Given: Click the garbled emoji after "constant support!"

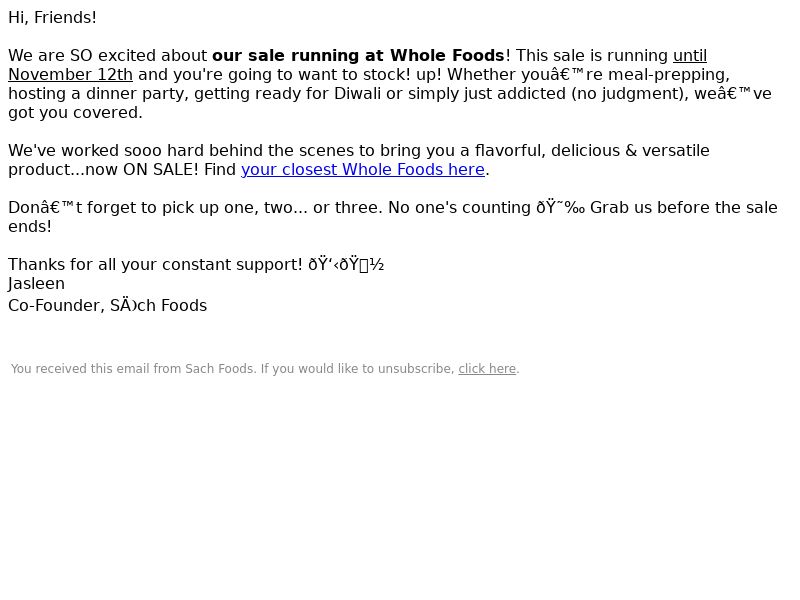Looking at the screenshot, I should pos(346,265).
